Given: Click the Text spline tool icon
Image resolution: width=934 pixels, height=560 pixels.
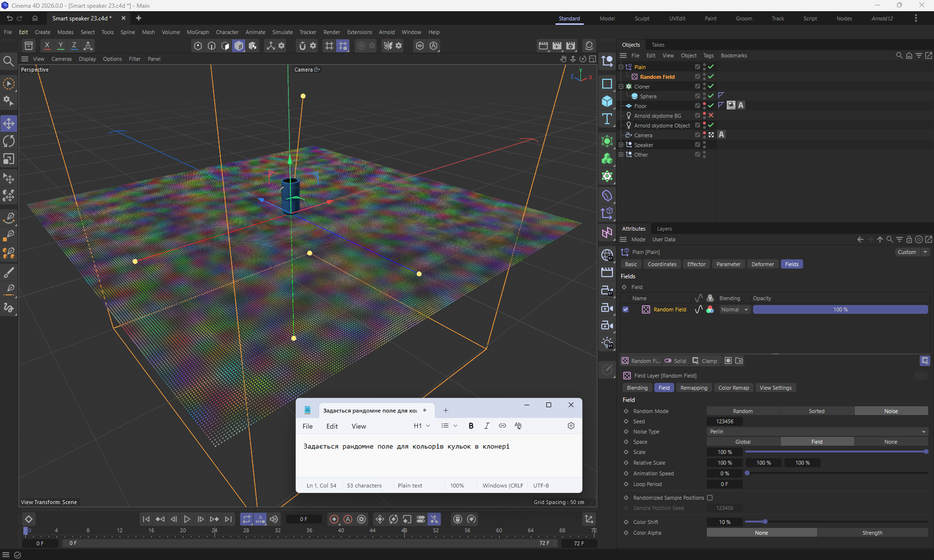Looking at the screenshot, I should click(607, 119).
